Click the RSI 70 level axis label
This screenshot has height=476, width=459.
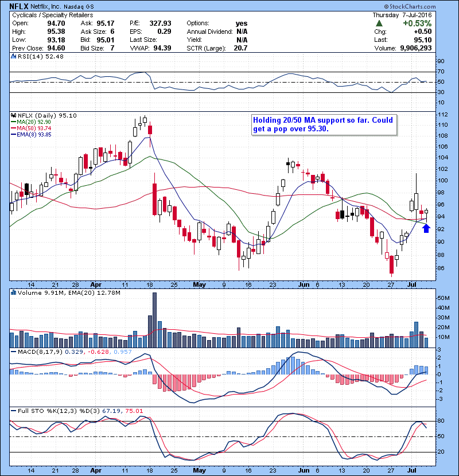pos(441,72)
